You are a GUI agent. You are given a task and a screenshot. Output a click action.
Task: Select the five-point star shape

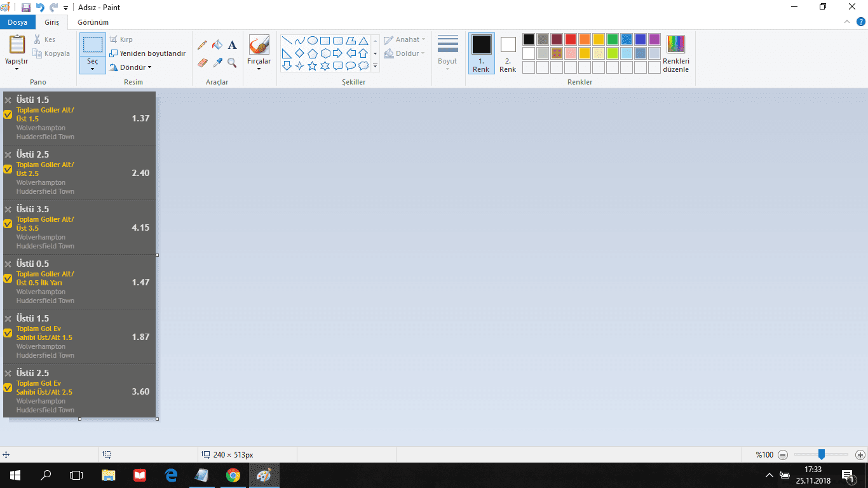313,65
